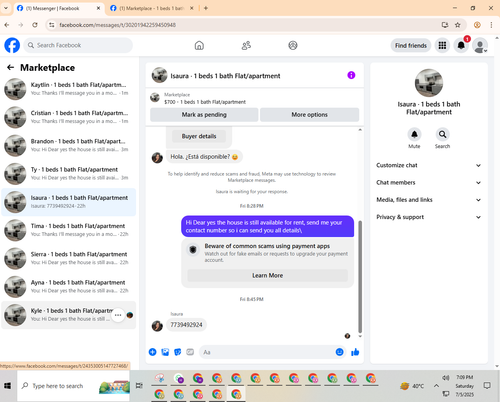Image resolution: width=500 pixels, height=402 pixels.
Task: Open the Friends icon in top navigation
Action: point(246,45)
